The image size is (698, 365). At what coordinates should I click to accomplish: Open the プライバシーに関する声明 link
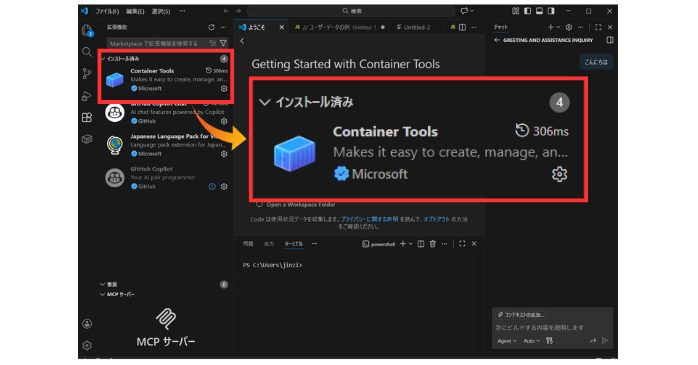[369, 219]
